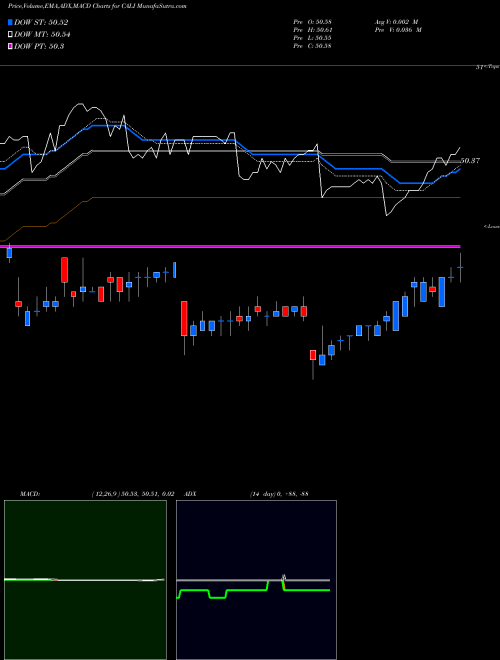Select the DOW PT: 50.3 legend label

(39, 46)
